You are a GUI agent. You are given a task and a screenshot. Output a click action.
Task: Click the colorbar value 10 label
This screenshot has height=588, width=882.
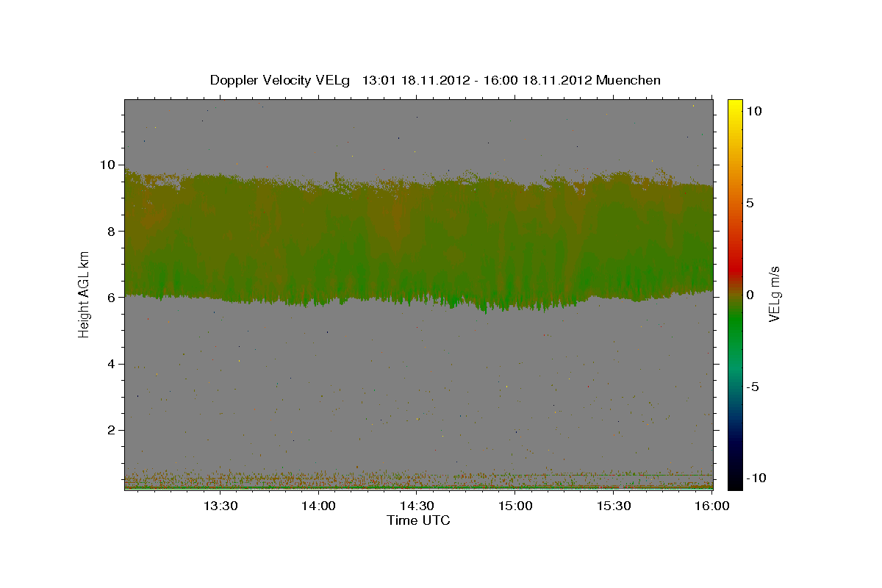point(753,110)
